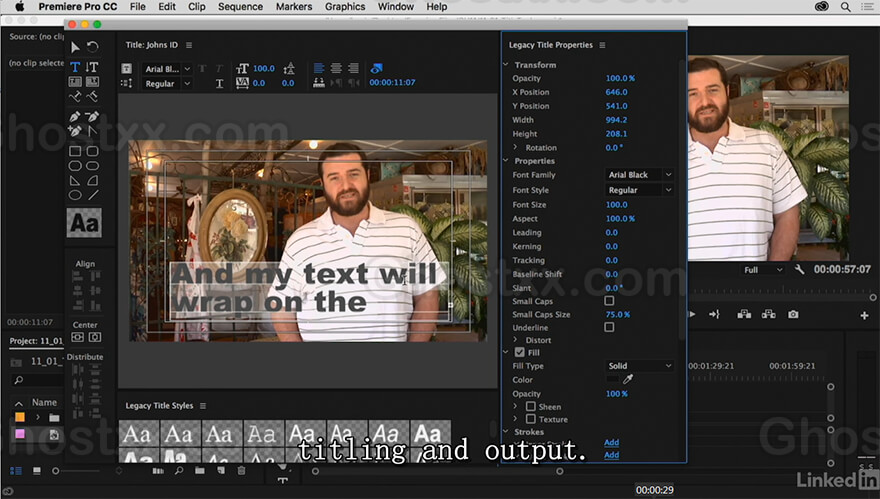The height and width of the screenshot is (499, 880).
Task: Select the Vertical Area Type tool
Action: (x=93, y=81)
